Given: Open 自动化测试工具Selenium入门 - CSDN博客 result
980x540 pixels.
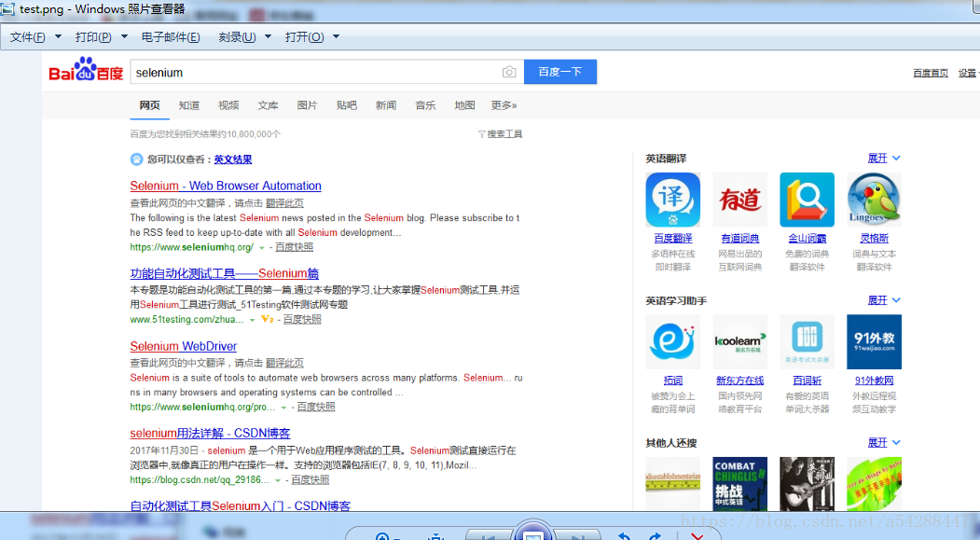Looking at the screenshot, I should (240, 505).
